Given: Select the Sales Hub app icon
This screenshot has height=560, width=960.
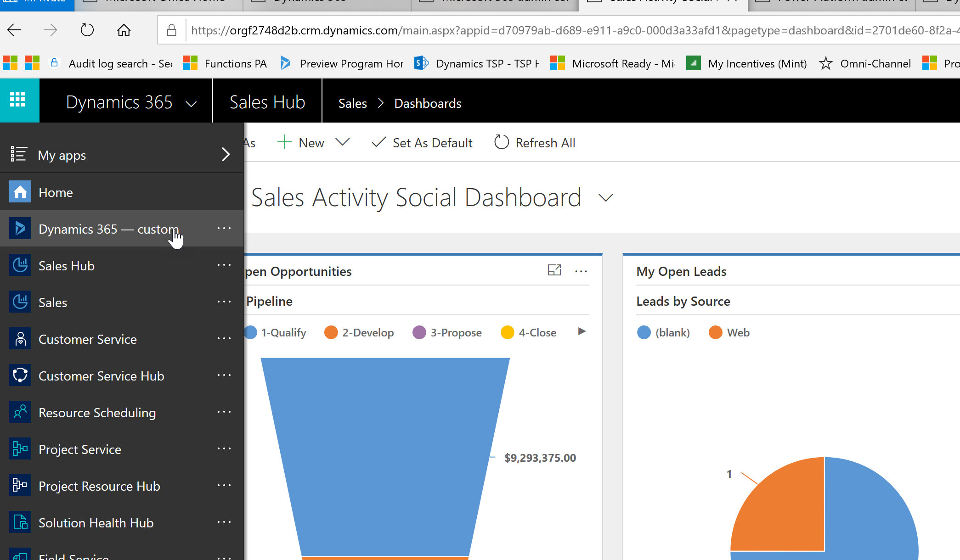Looking at the screenshot, I should pos(20,265).
